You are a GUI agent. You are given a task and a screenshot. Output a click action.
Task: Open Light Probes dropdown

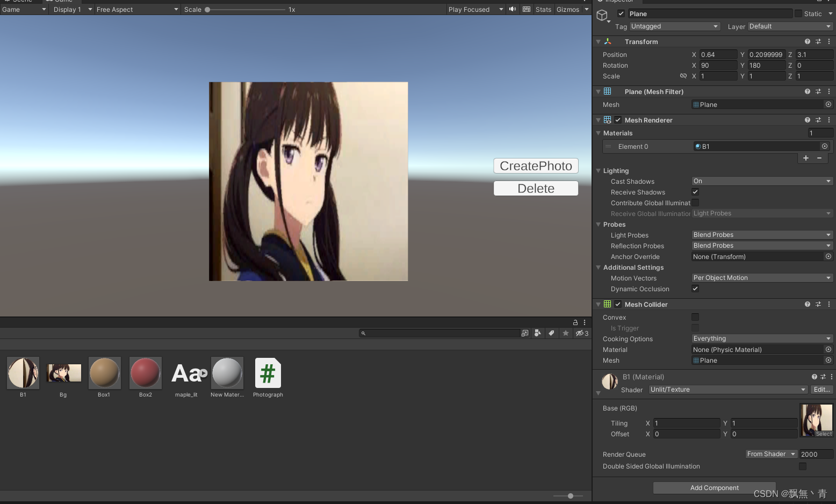pos(762,235)
